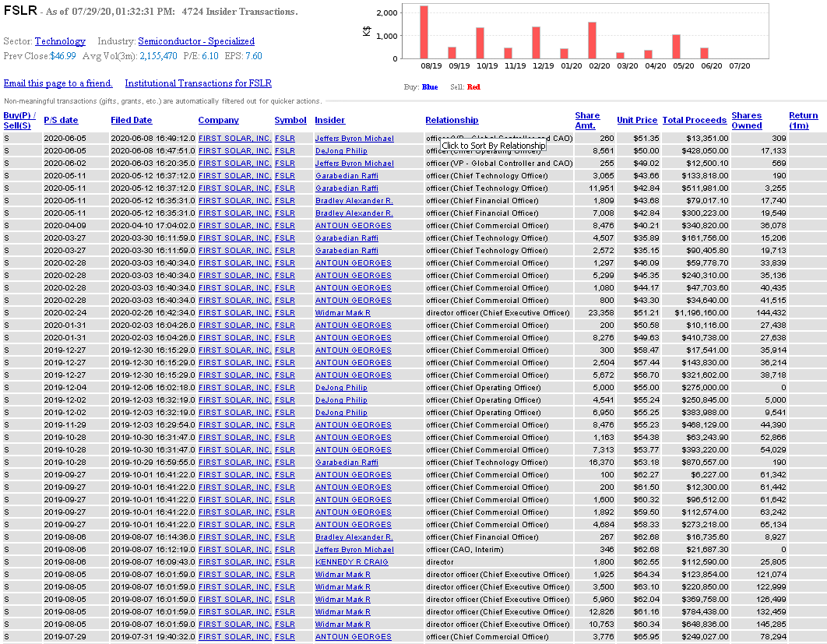Image resolution: width=827 pixels, height=644 pixels.
Task: Click the P/E 6.10 value
Action: point(210,56)
